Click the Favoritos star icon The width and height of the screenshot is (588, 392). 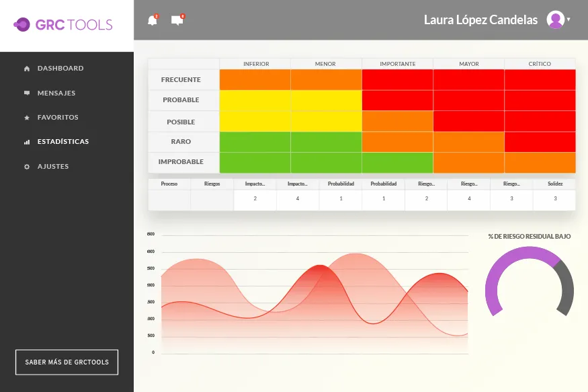click(x=27, y=118)
